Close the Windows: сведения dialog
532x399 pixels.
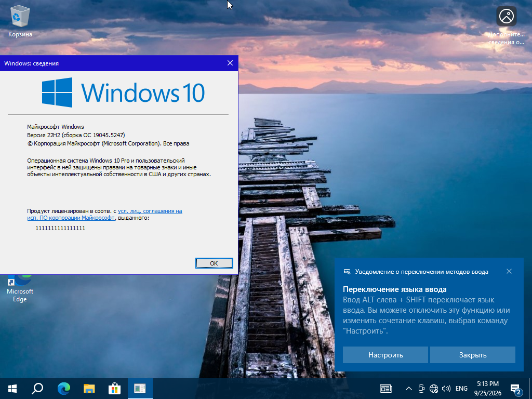click(x=230, y=63)
